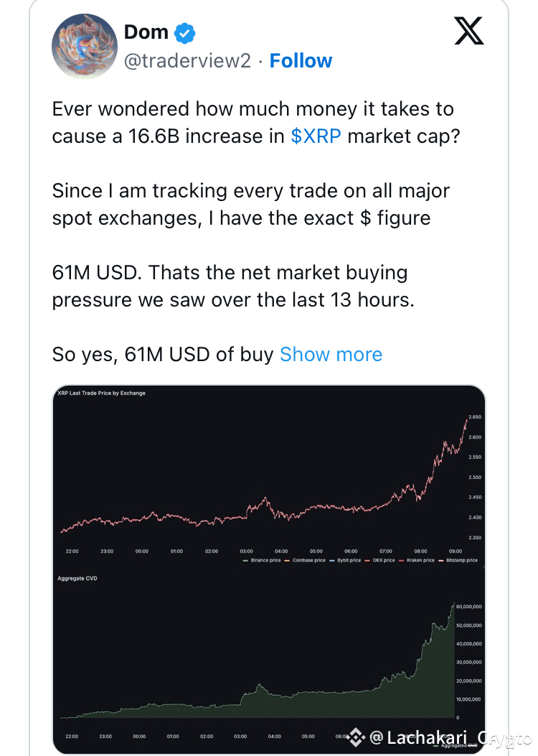This screenshot has width=538, height=756.
Task: Hide the OKX price series via legend
Action: click(380, 560)
